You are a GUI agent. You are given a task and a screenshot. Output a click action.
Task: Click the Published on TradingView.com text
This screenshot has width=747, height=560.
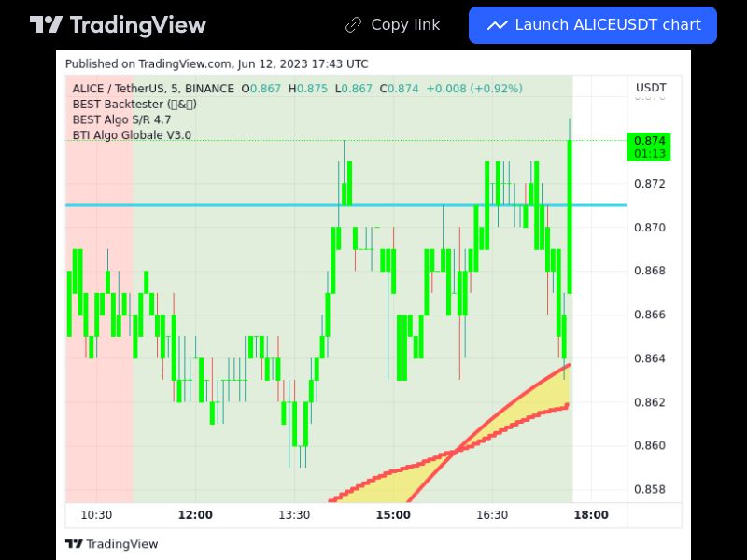(x=217, y=63)
